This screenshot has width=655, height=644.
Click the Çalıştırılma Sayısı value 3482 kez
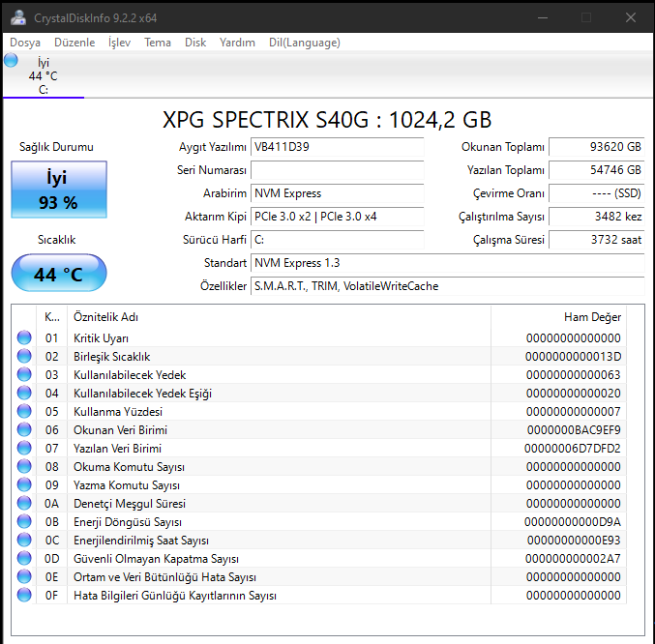tap(597, 217)
